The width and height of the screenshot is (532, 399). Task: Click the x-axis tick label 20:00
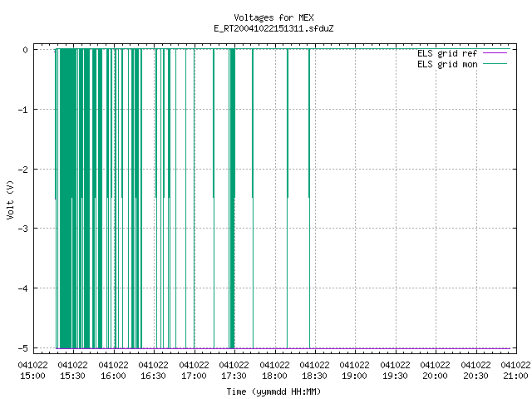(436, 376)
